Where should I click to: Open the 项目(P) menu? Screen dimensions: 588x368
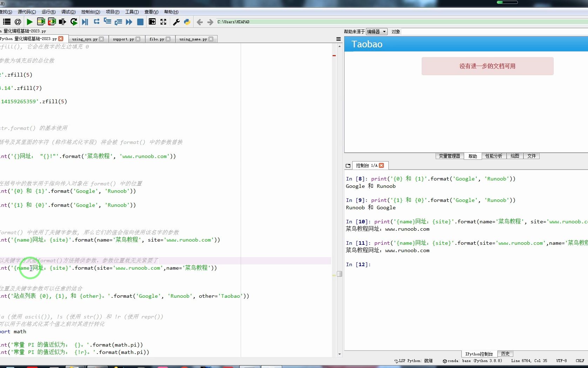113,12
